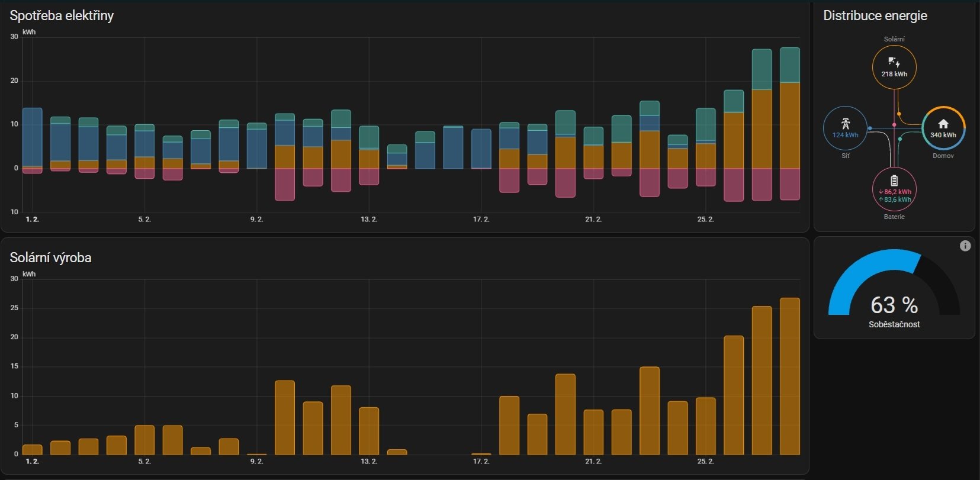980x480 pixels.
Task: Select the last bar in the consumption chart
Action: tap(790, 124)
